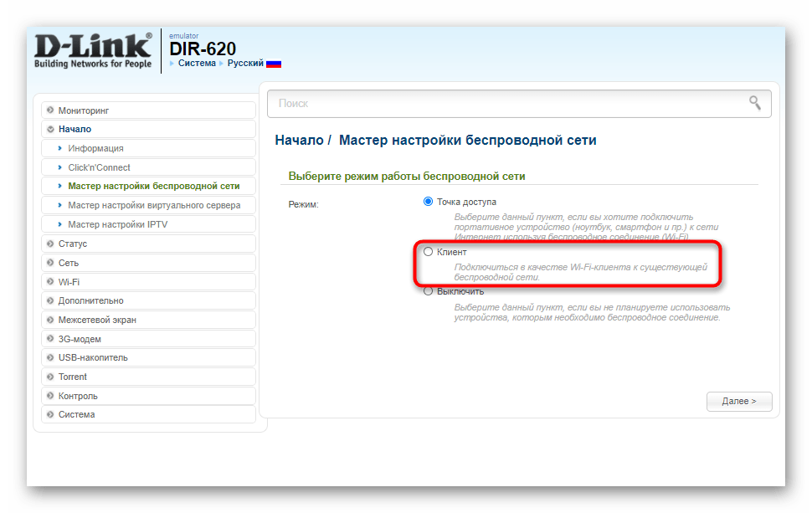Open Информация submenu item

click(x=95, y=148)
